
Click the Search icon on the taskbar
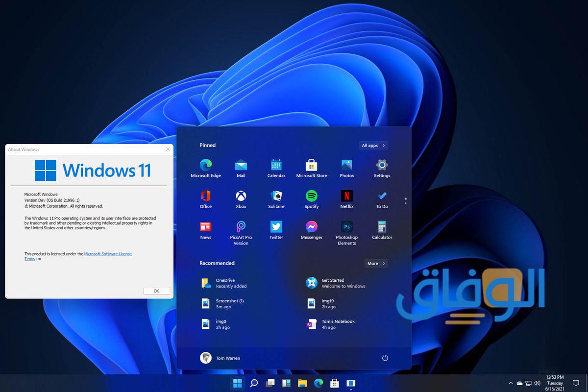[254, 383]
